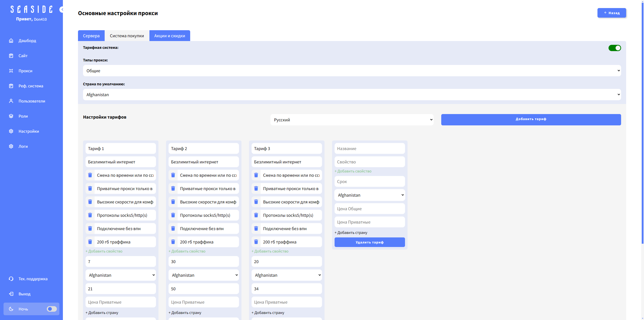The image size is (644, 320).
Task: Open the Русский language dropdown
Action: click(352, 120)
